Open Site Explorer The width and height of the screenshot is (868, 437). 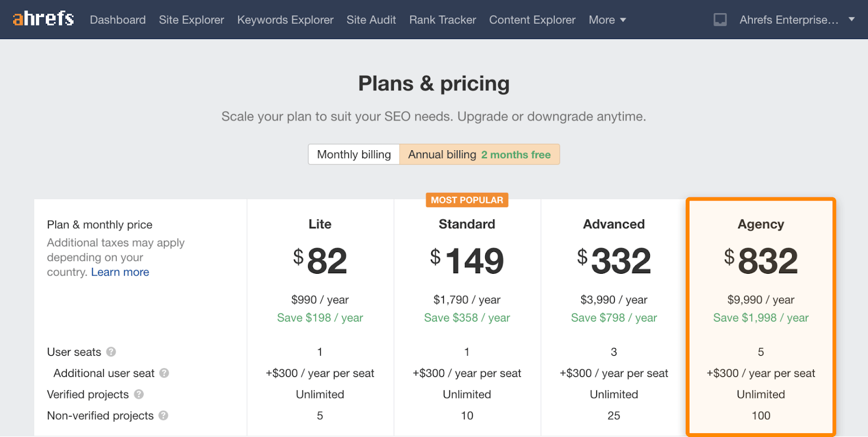[192, 20]
